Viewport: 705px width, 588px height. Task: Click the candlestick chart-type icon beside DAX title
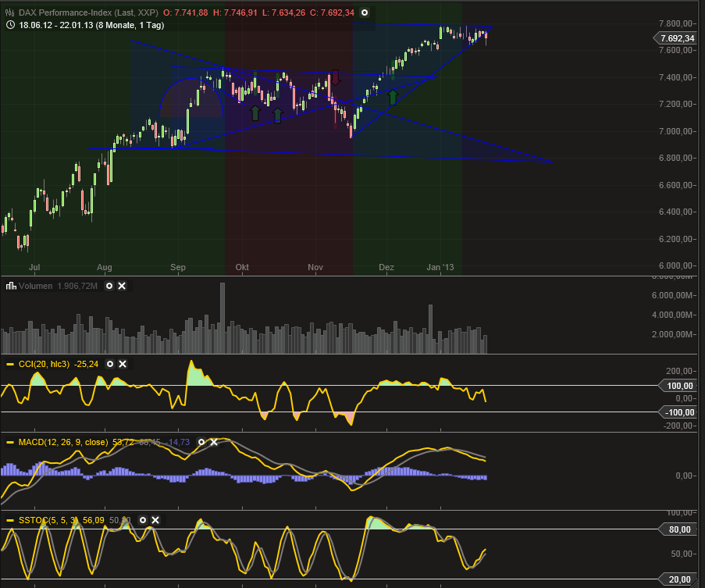coord(10,12)
